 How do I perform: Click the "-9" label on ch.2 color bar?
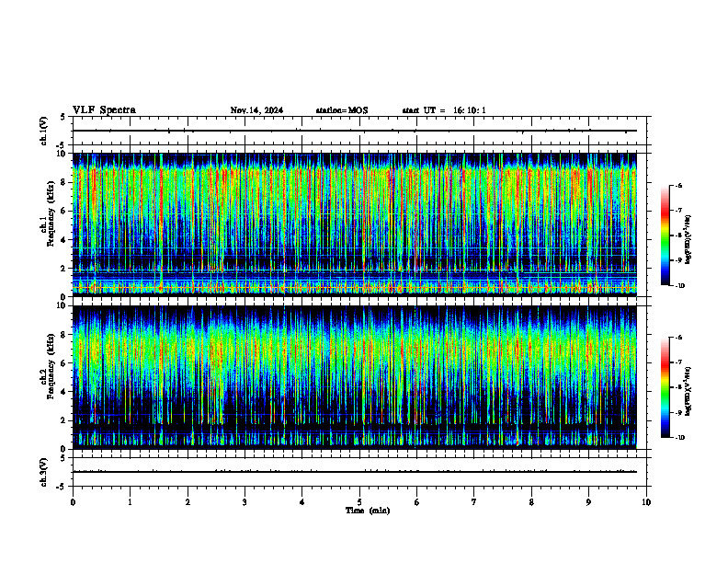[678, 412]
